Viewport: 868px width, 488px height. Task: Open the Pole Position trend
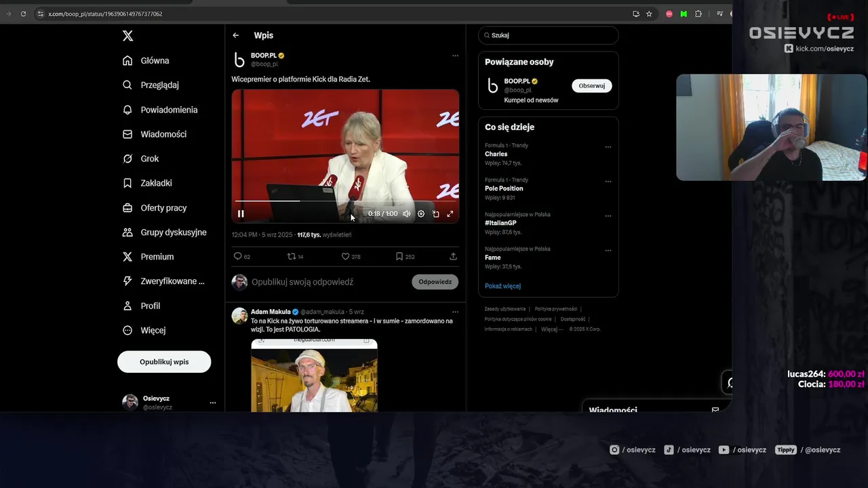504,188
